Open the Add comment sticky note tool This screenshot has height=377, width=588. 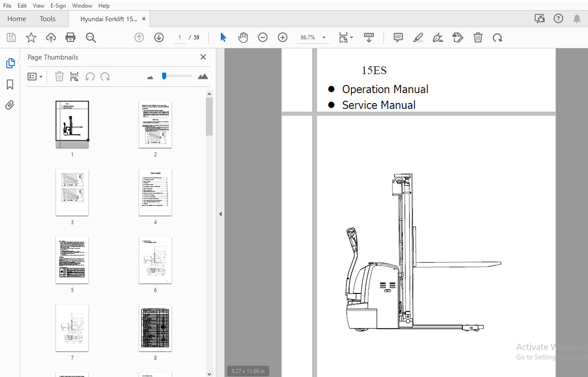click(398, 38)
